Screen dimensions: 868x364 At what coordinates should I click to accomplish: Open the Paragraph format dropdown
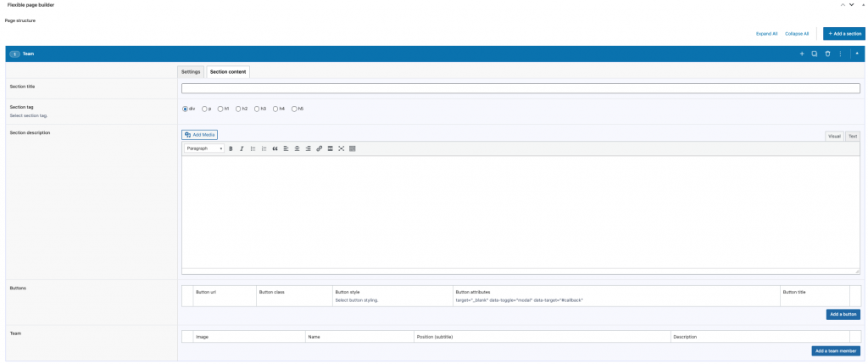click(204, 148)
